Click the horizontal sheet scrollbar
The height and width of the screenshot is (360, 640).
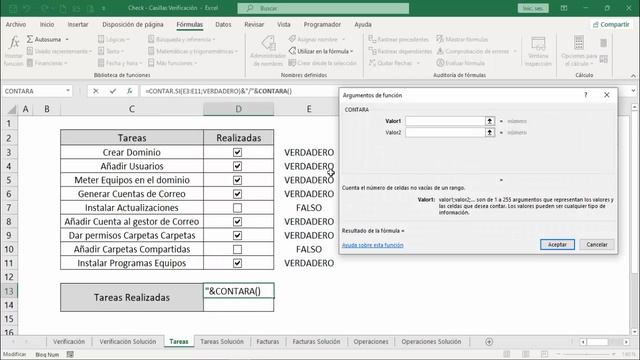tap(606, 342)
